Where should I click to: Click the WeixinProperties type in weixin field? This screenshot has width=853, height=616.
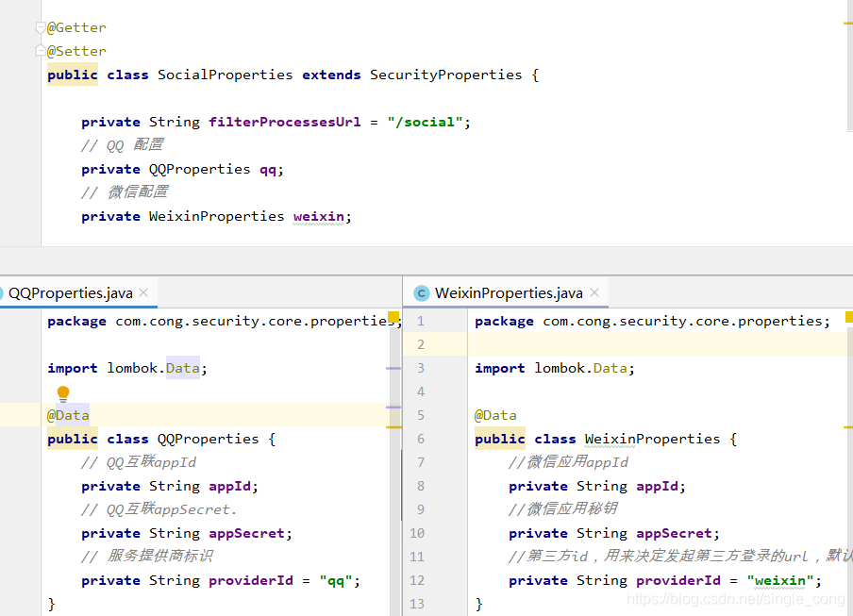click(216, 216)
